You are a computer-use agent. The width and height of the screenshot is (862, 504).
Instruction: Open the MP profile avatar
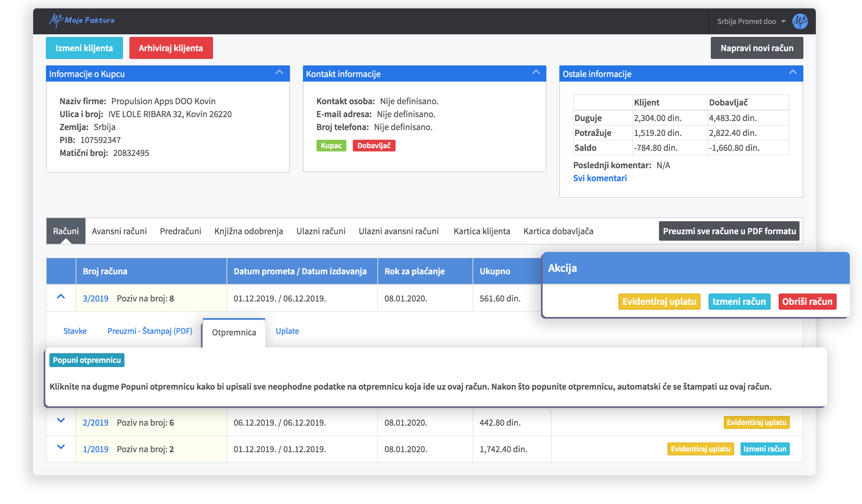coord(800,21)
